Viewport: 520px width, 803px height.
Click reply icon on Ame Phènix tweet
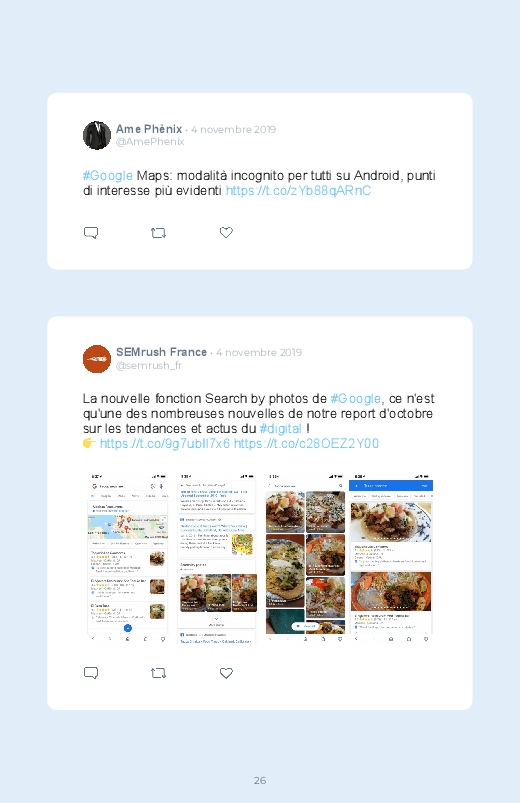click(91, 233)
